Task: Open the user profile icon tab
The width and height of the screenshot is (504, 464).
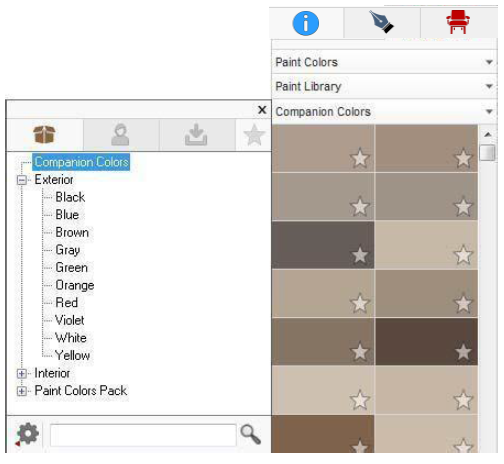Action: coord(120,135)
